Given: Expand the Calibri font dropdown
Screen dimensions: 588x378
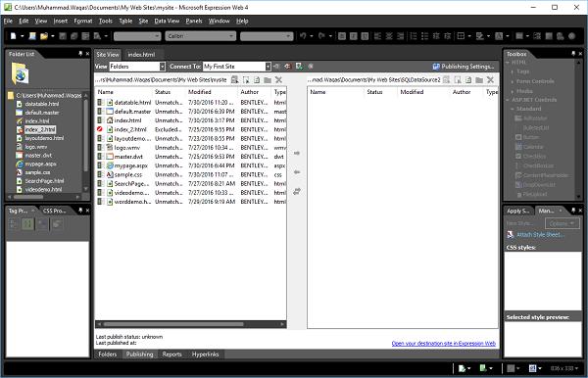Looking at the screenshot, I should 231,36.
